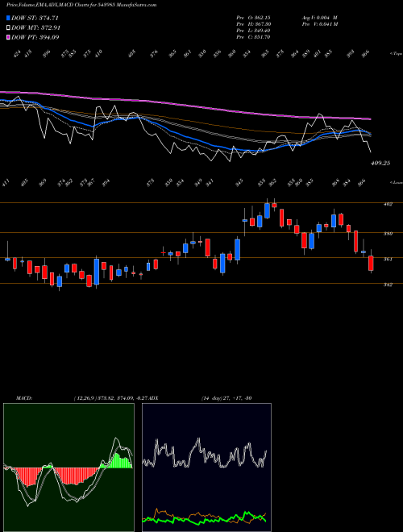Click the white DOW MT legend swatch
Image resolution: width=403 pixels, height=532 pixels.
(8, 27)
